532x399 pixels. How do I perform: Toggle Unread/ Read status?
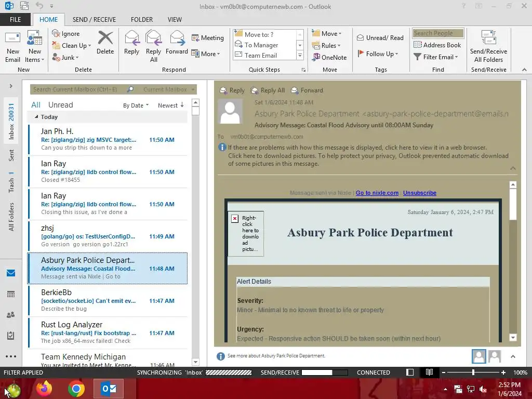[x=380, y=37]
